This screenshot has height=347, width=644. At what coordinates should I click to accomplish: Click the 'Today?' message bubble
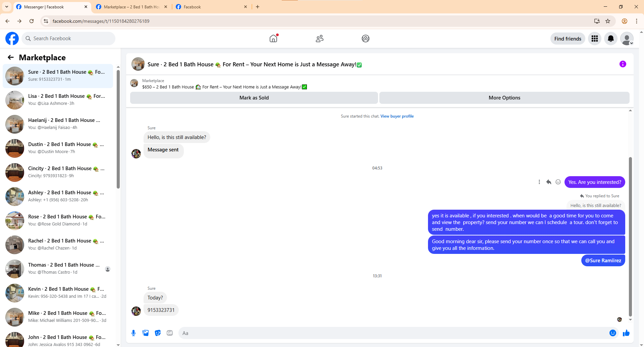155,297
